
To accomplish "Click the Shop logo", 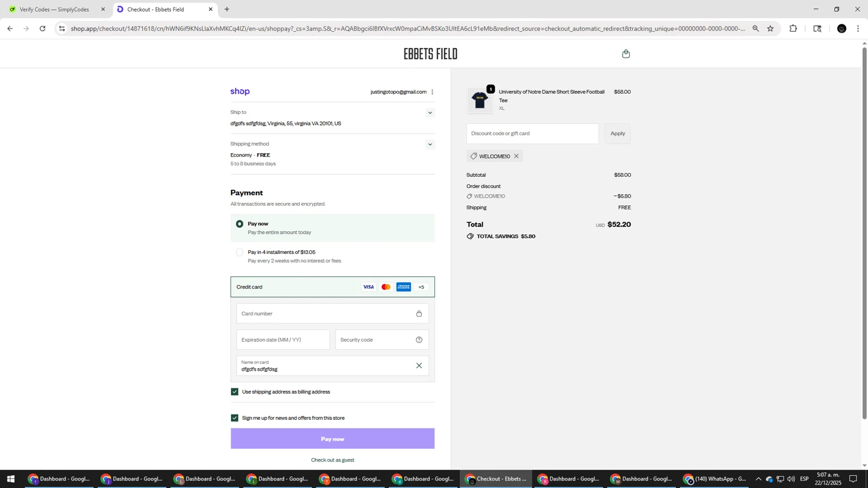I will 240,92.
